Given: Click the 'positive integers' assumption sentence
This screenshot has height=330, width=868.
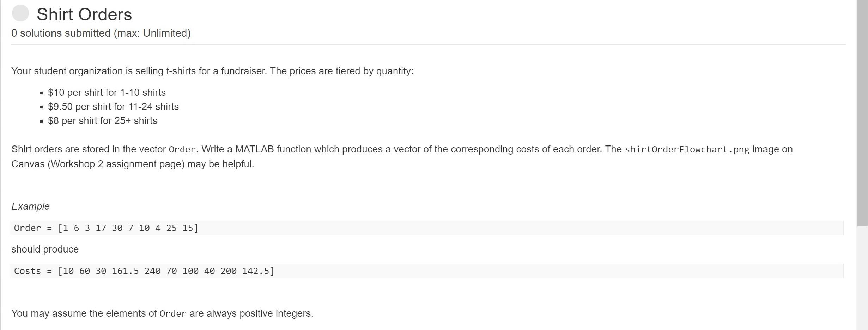Looking at the screenshot, I should [x=162, y=313].
